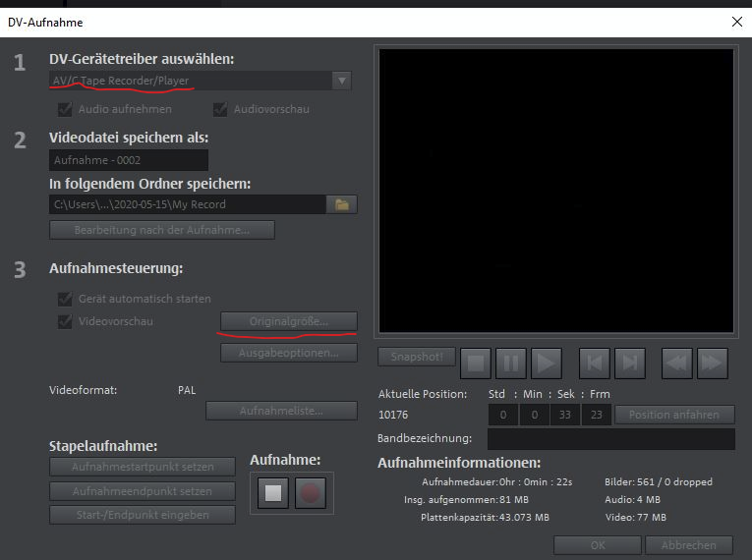Toggle the Videovorschau checkbox

(65, 321)
